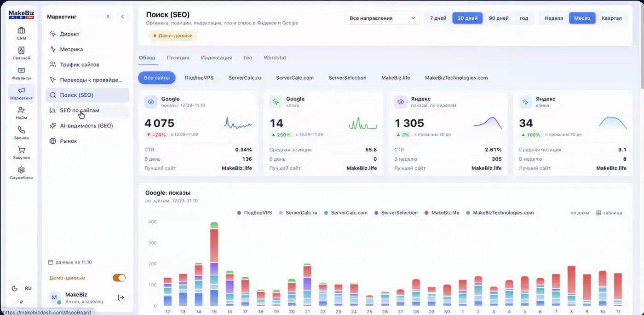Image resolution: width=644 pixels, height=315 pixels.
Task: Switch to the Гео tab
Action: click(x=247, y=58)
